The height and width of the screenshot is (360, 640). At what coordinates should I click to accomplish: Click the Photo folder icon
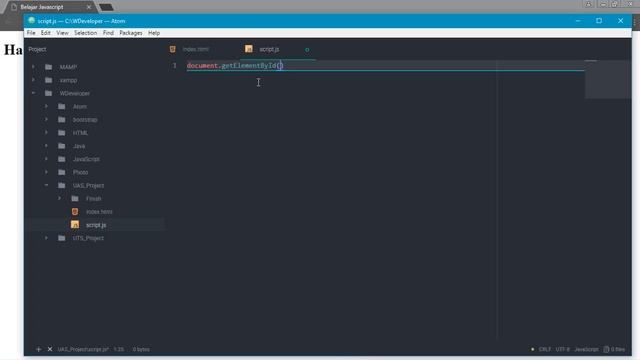click(x=62, y=172)
